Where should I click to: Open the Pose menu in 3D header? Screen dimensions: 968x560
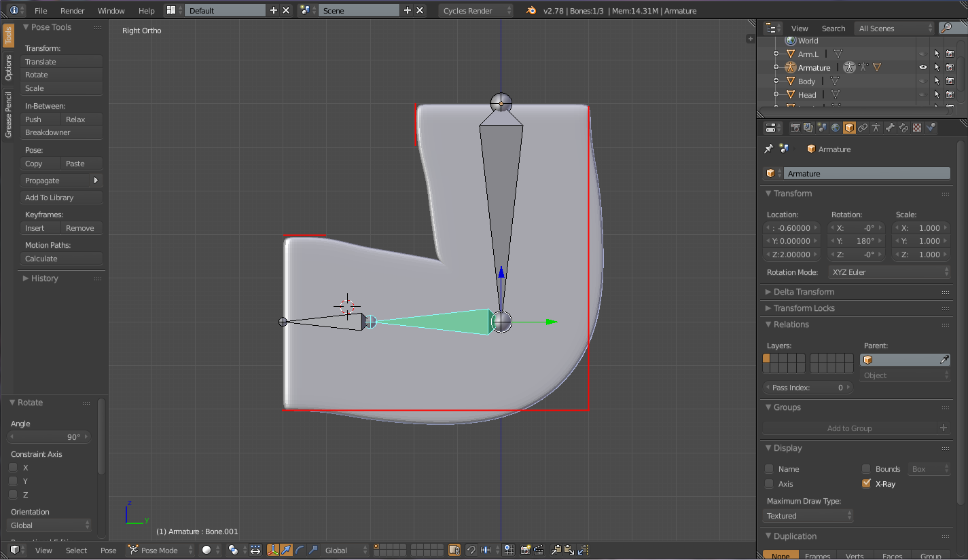108,550
